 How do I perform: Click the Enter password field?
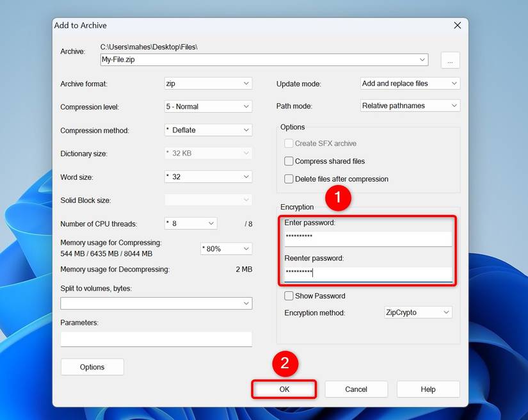coord(368,239)
